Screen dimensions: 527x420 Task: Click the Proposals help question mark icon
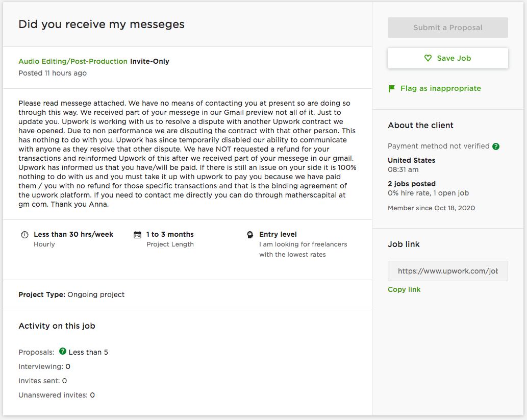[63, 352]
